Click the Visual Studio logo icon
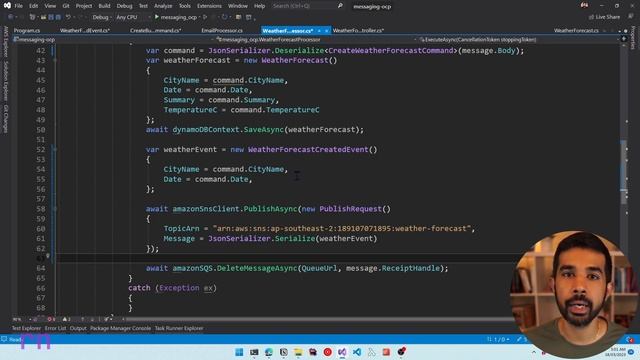Screen dimensions: 640x360 point(7,6)
